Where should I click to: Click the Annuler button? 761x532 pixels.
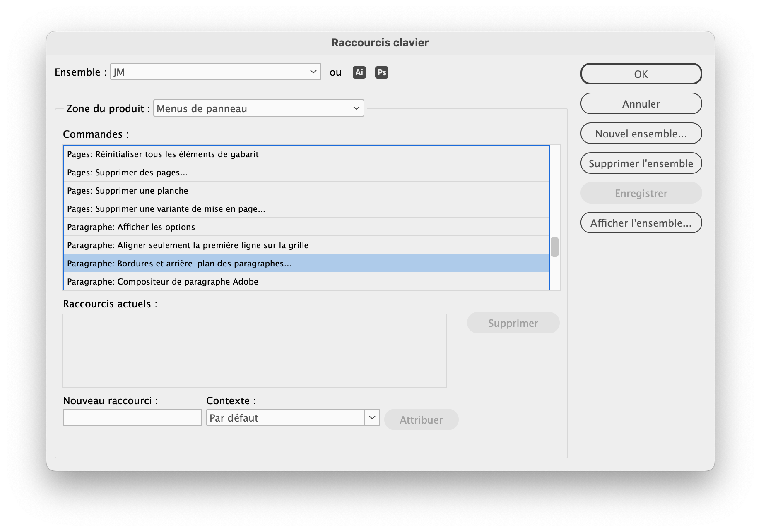pos(641,104)
